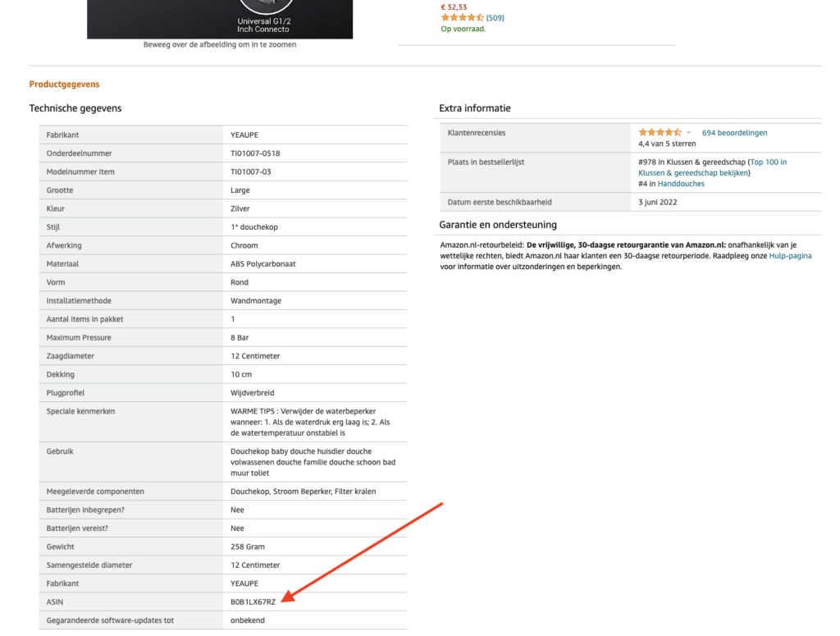Click the Batterijen inbegrepen? label
The height and width of the screenshot is (636, 840).
coord(85,510)
